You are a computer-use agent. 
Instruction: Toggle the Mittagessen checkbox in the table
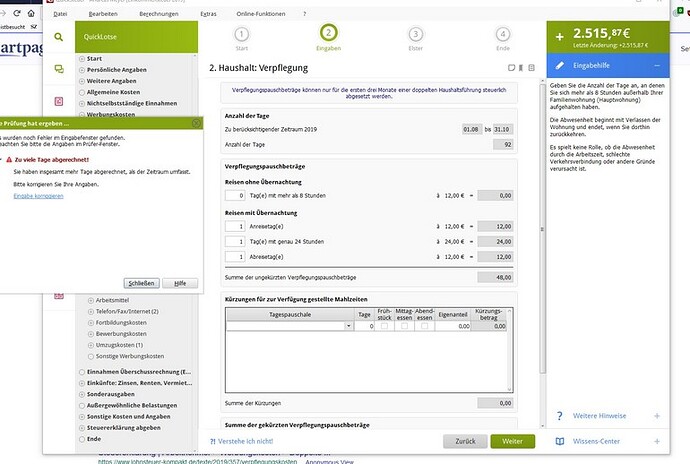(404, 326)
